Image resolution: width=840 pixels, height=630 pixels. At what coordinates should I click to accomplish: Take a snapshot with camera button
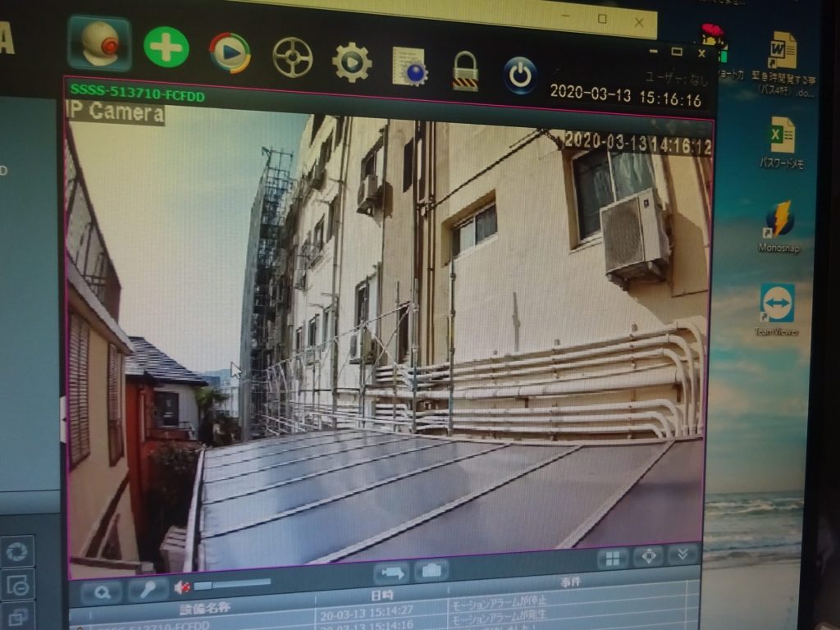tap(431, 570)
